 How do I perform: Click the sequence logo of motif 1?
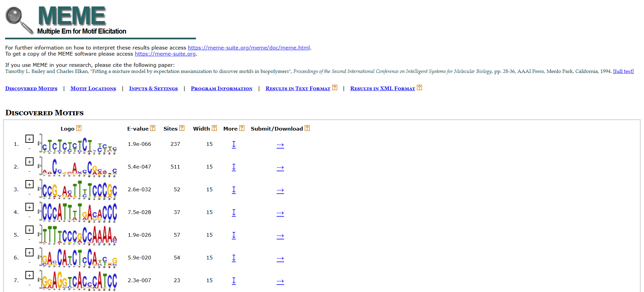click(78, 144)
